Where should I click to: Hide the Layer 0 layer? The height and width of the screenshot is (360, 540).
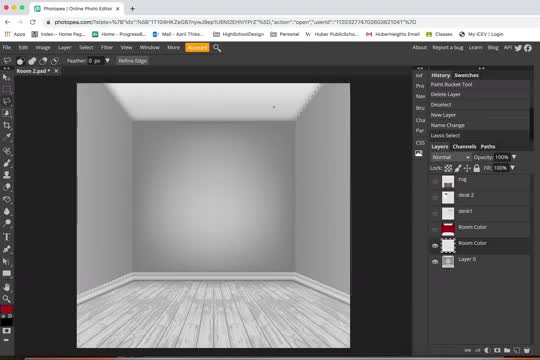[x=435, y=262]
